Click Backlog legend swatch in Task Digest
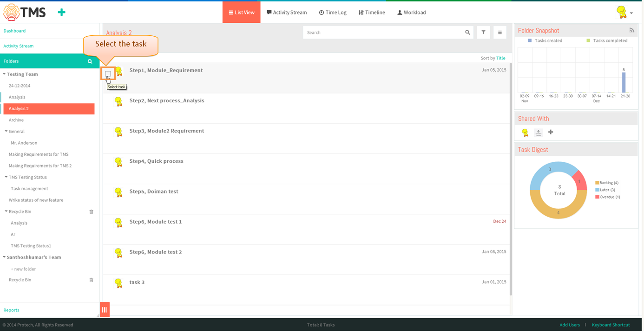Viewport: 644px width, 332px height. point(597,183)
